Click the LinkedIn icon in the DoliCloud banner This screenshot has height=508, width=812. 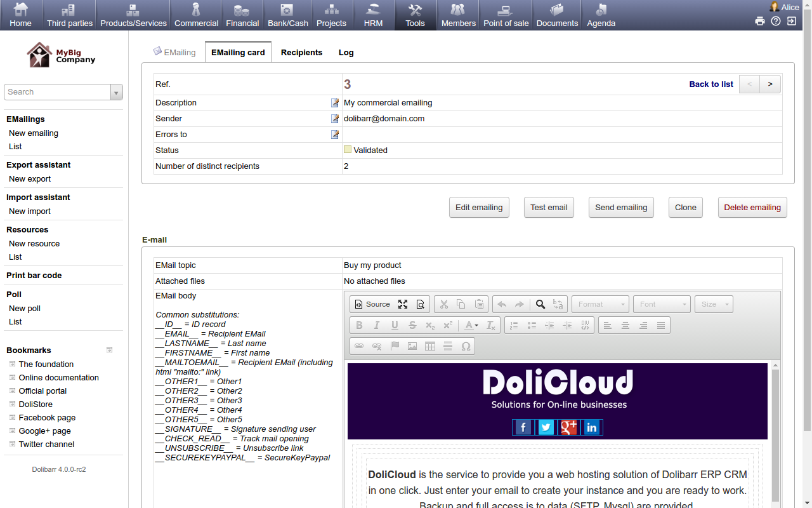pos(591,427)
